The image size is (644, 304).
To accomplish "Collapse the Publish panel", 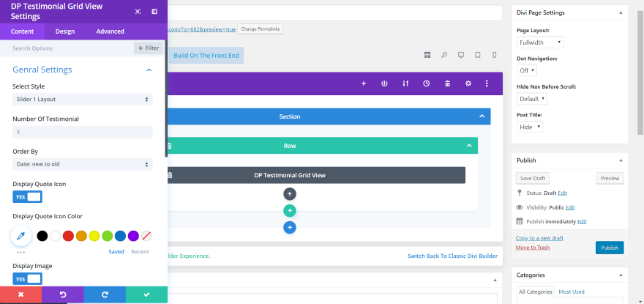I will (621, 160).
